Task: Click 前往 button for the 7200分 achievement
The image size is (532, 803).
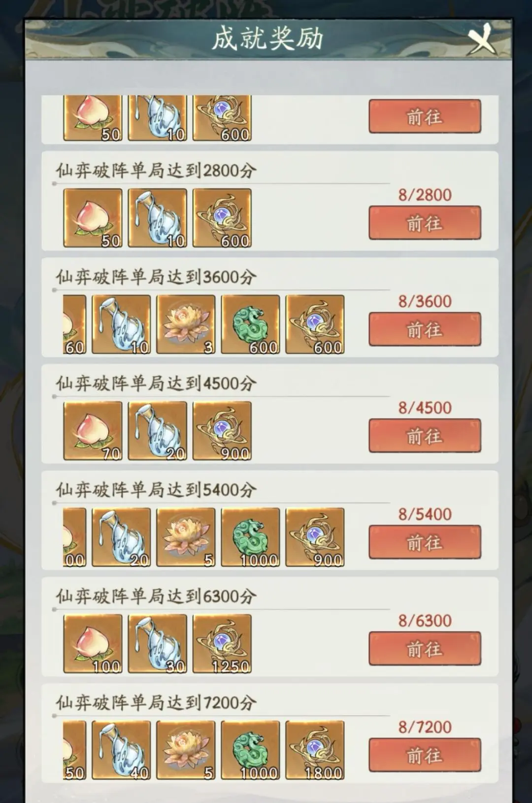Action: 425,756
